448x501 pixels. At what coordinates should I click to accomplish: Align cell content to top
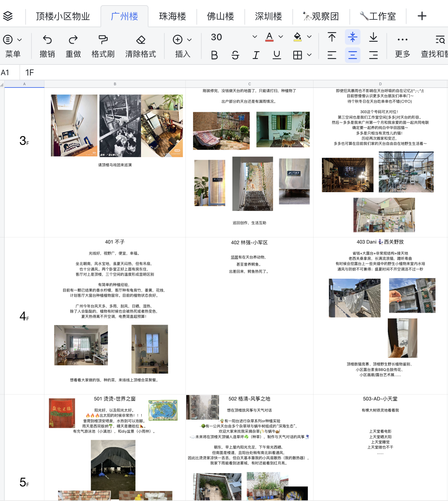[x=332, y=37]
